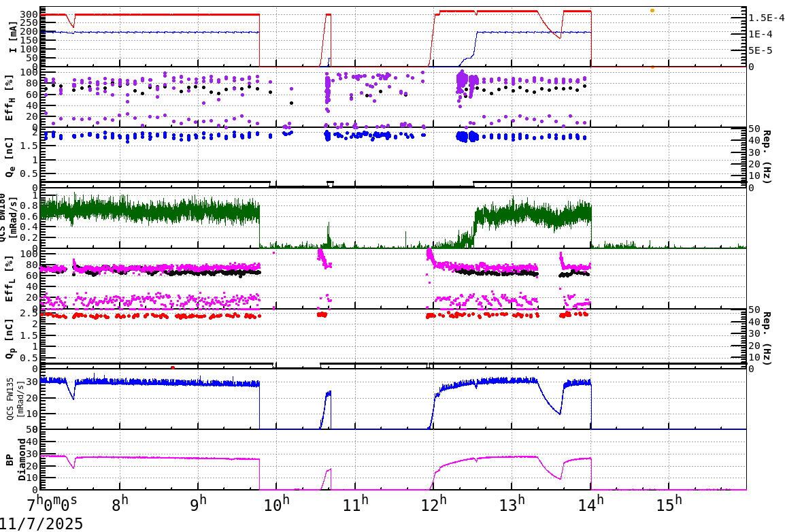Select the 150 tick on I [mA] axis
Viewport: 785px width, 532px height.
click(29, 41)
